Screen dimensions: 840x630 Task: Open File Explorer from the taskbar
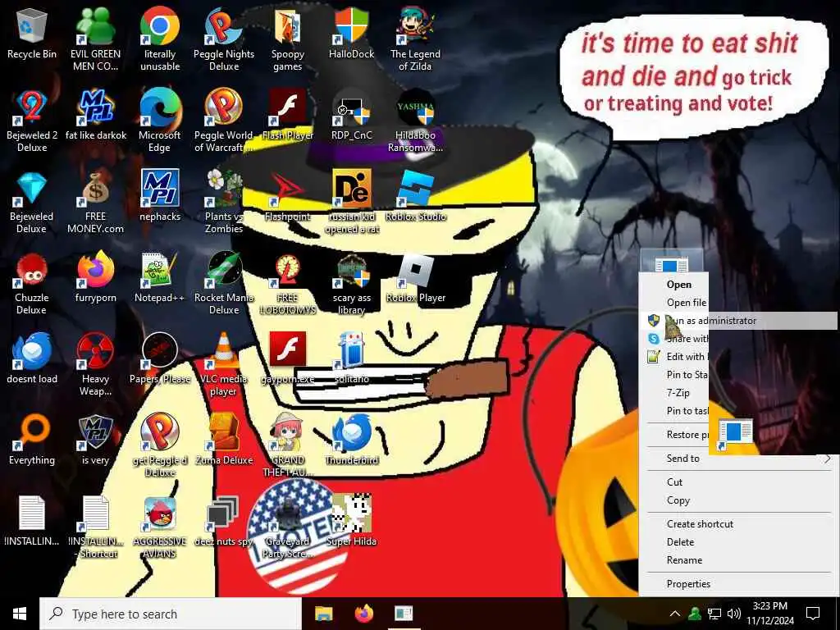point(323,614)
